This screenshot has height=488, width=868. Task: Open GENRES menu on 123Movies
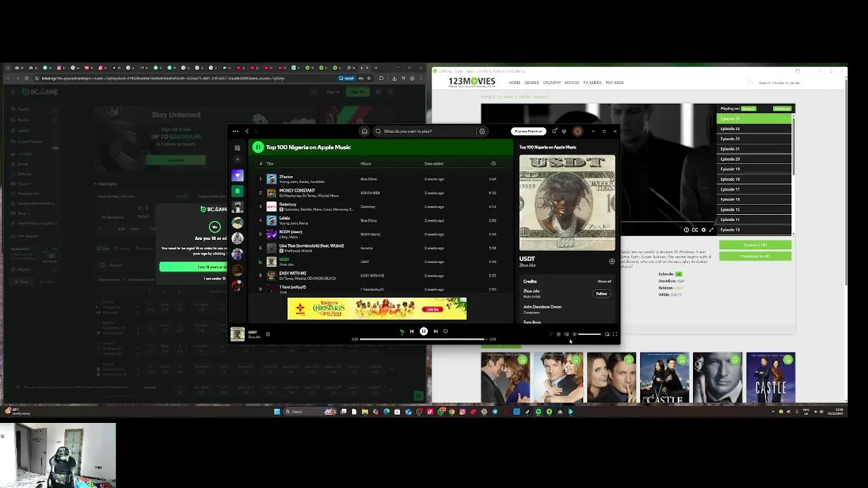pyautogui.click(x=532, y=83)
